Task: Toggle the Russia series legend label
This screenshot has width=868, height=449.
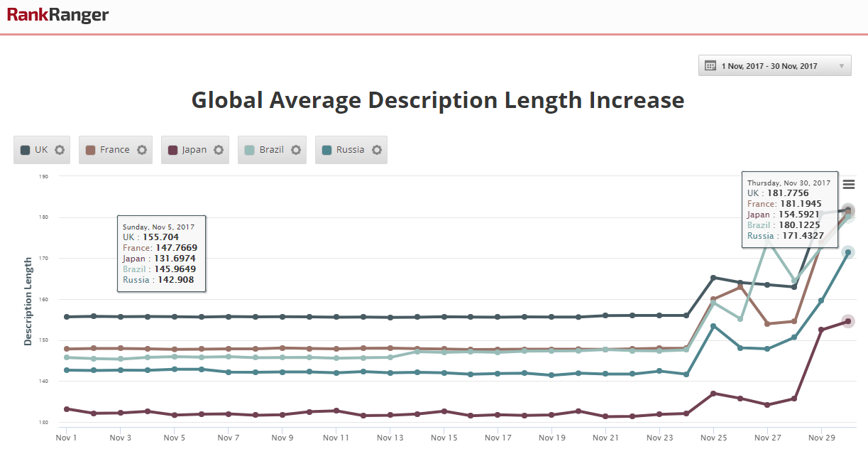Action: 350,150
